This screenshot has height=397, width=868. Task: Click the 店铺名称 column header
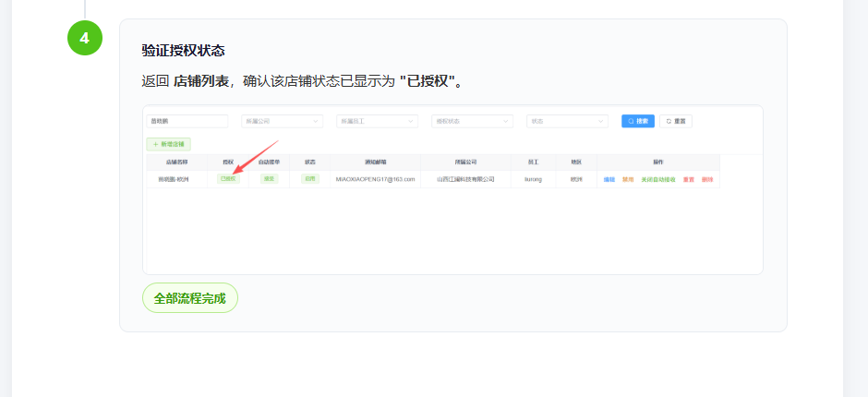(177, 162)
